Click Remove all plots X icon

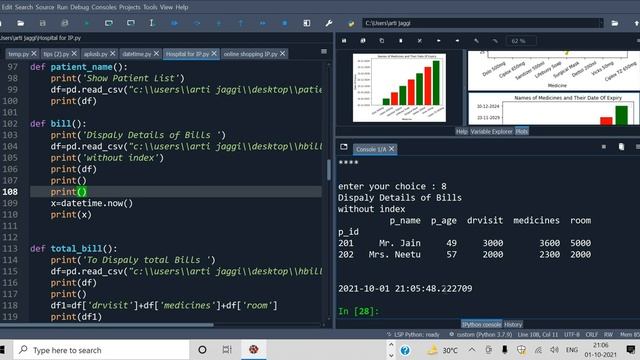tap(420, 41)
